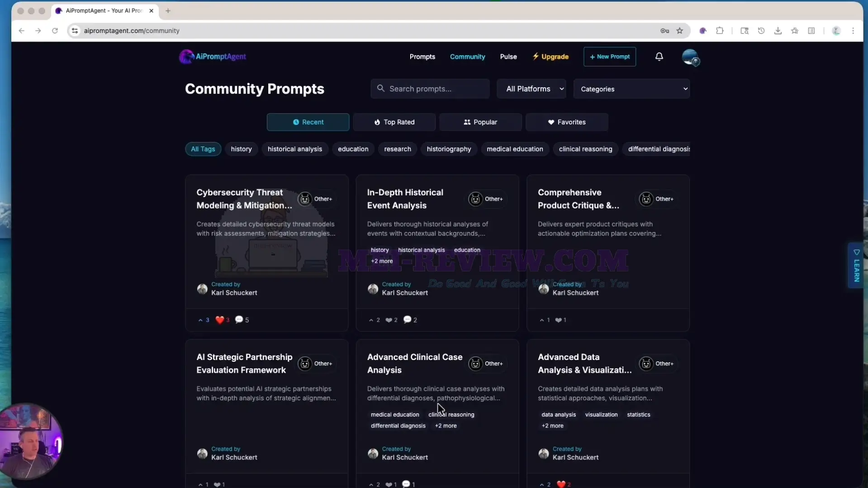This screenshot has height=488, width=868.
Task: Click the Other+ platform icon on Advanced Clinical Case Analysis
Action: click(x=475, y=364)
